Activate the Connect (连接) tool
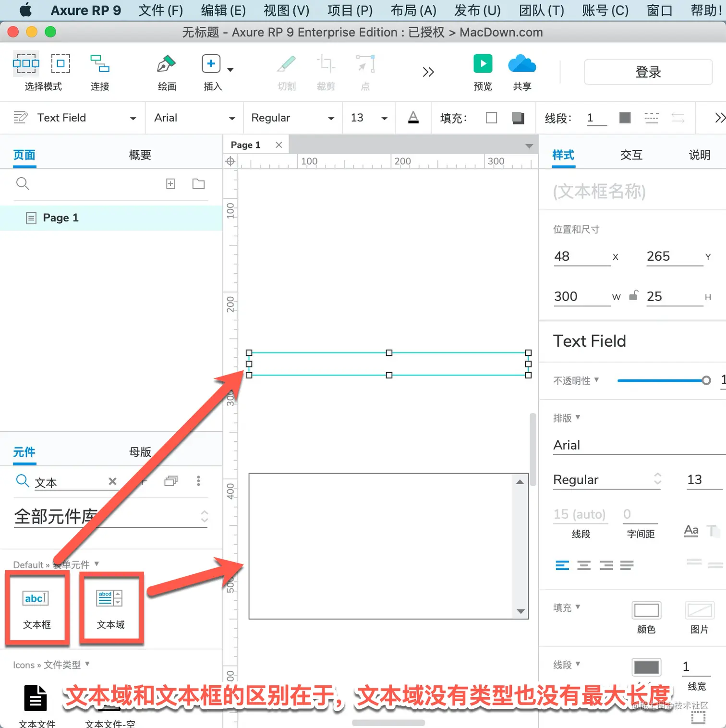The image size is (726, 728). 100,63
